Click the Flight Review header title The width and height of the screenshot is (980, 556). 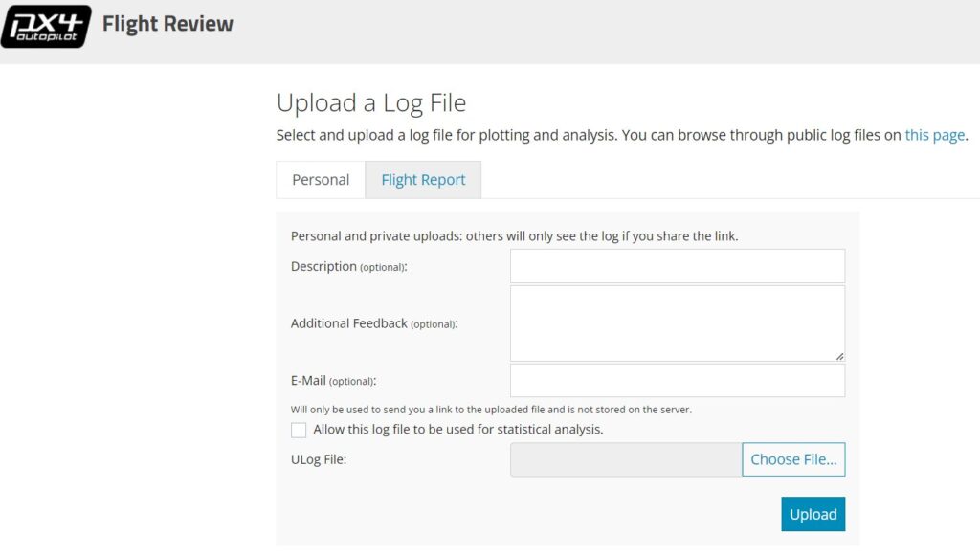(167, 24)
